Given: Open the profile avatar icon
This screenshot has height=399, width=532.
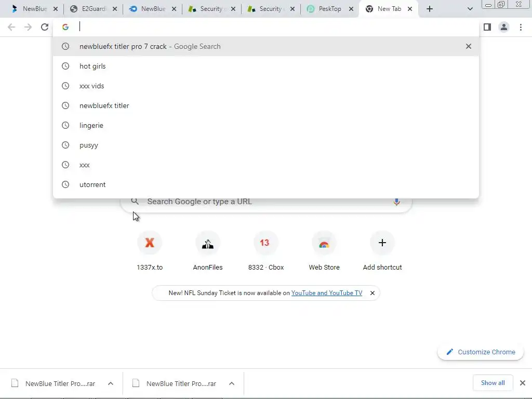Looking at the screenshot, I should 504,27.
